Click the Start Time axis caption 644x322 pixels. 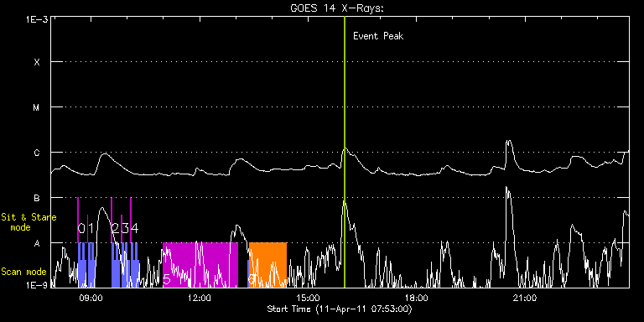pos(340,309)
